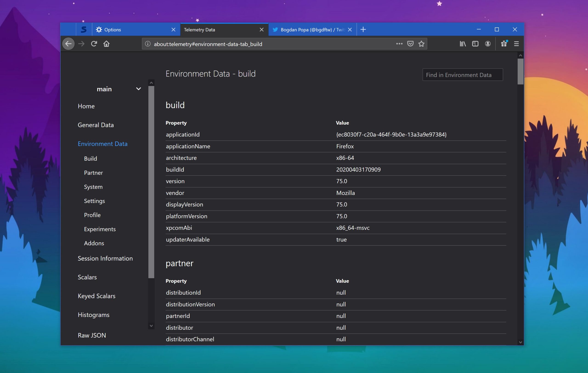Open the Firefox hamburger menu
This screenshot has width=588, height=373.
pyautogui.click(x=517, y=44)
